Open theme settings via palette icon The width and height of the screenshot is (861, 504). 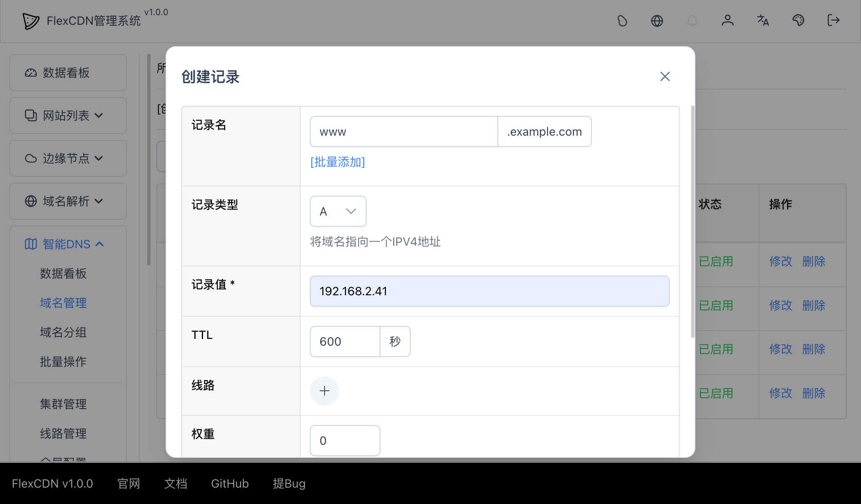(798, 21)
